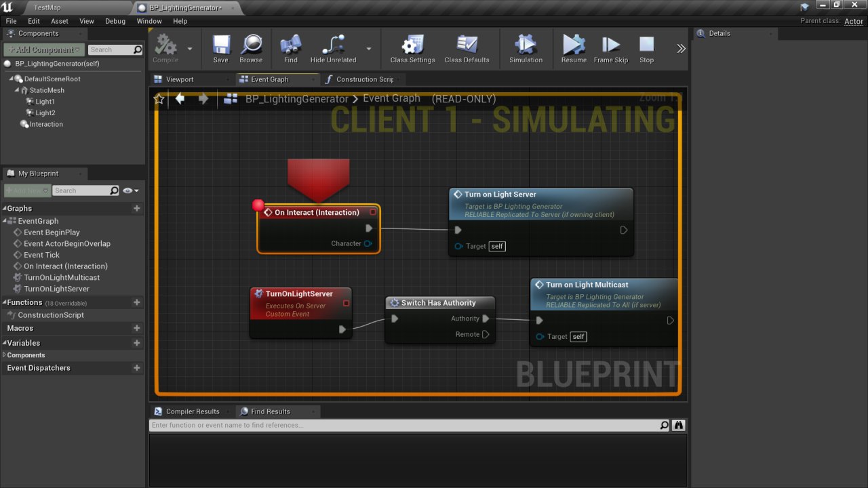Viewport: 868px width, 488px height.
Task: Open view options eye dropdown
Action: (x=131, y=191)
